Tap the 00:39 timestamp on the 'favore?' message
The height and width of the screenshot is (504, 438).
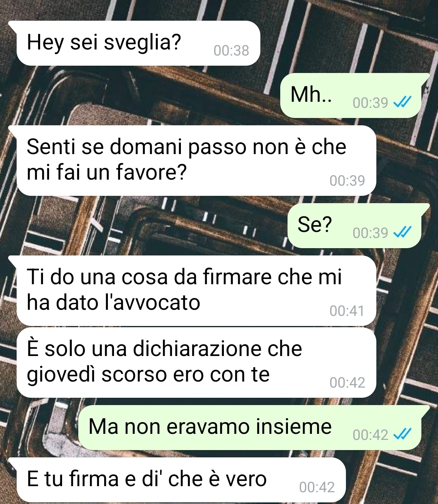[x=347, y=180]
